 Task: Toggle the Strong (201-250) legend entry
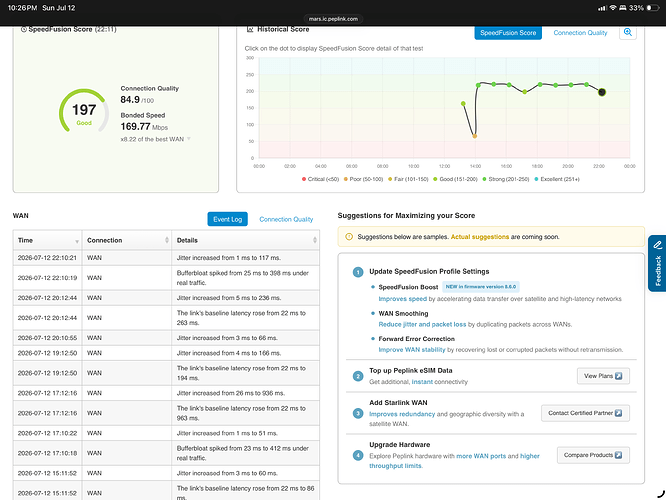click(505, 179)
